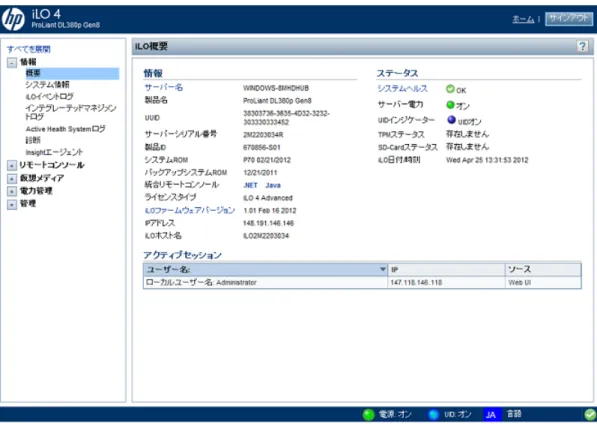Open Insightエージェント tree item
The width and height of the screenshot is (597, 424).
(x=54, y=152)
